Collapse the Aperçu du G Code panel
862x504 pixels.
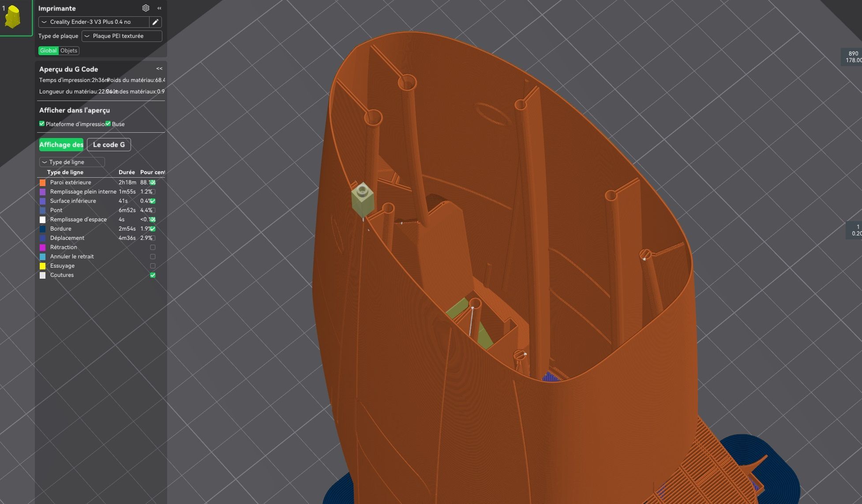[x=159, y=68]
